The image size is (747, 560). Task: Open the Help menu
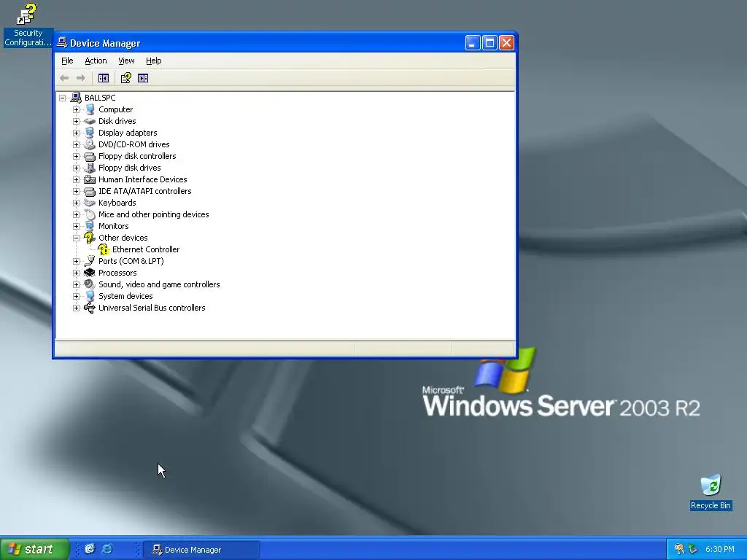click(154, 61)
